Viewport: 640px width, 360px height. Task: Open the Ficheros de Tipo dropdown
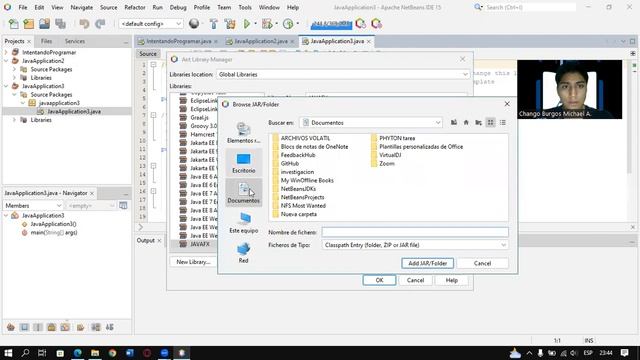415,245
